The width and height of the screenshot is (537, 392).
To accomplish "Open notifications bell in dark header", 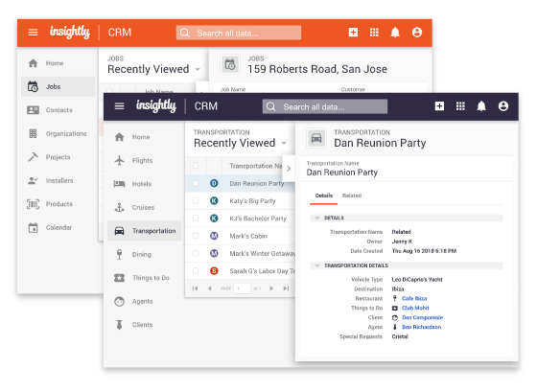I will 481,106.
